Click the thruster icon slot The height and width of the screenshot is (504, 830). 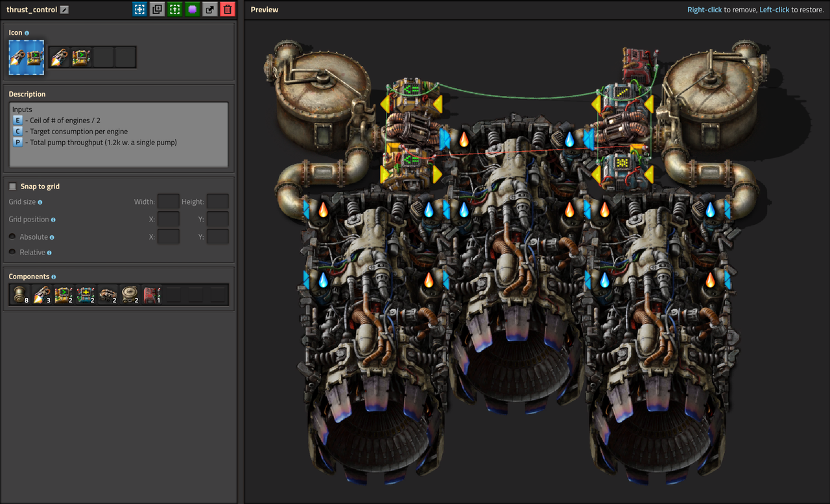coord(60,58)
